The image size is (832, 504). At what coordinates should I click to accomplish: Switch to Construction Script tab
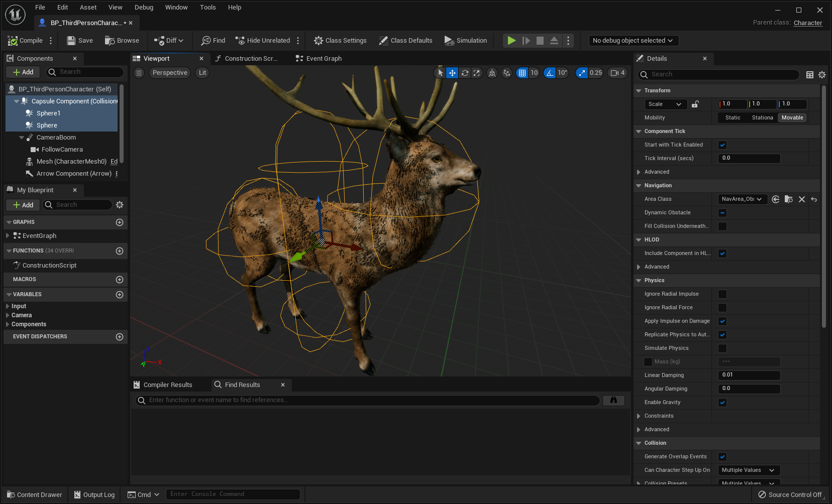[246, 59]
